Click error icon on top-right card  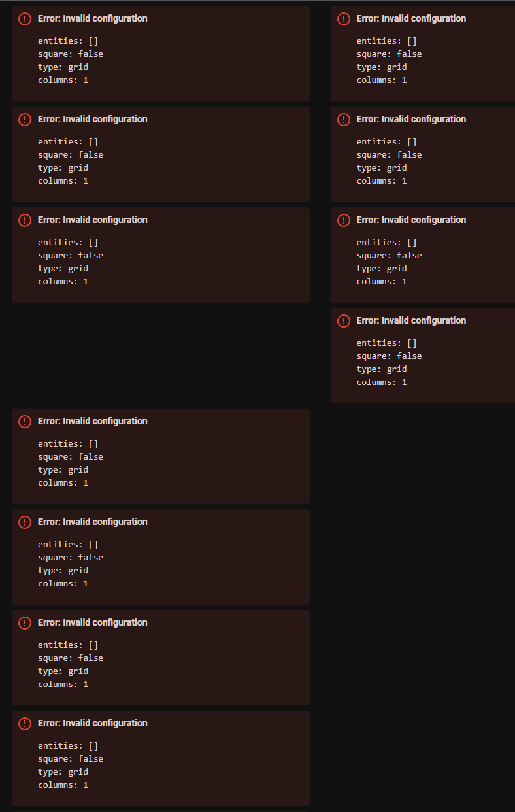344,19
